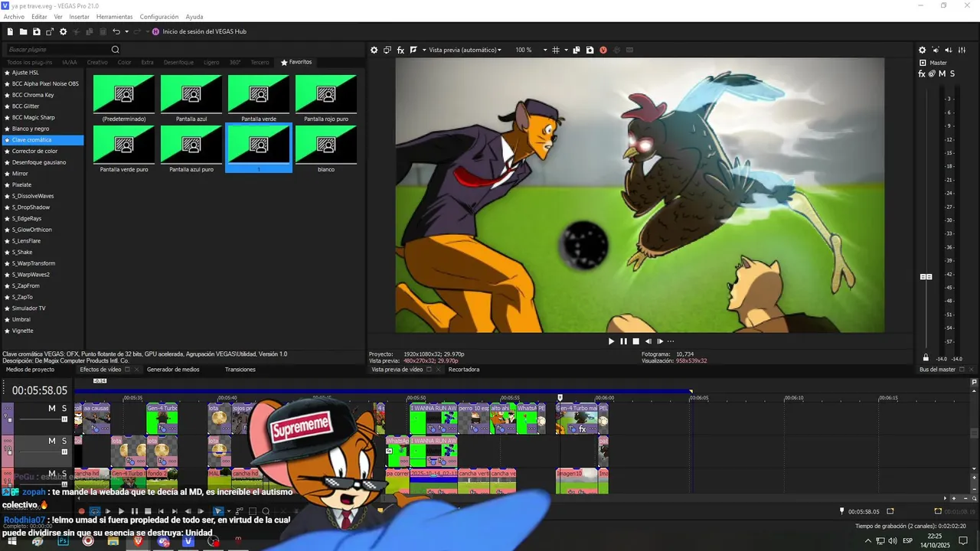Expand the grid overlays dropdown arrow
The height and width of the screenshot is (551, 980).
(566, 50)
